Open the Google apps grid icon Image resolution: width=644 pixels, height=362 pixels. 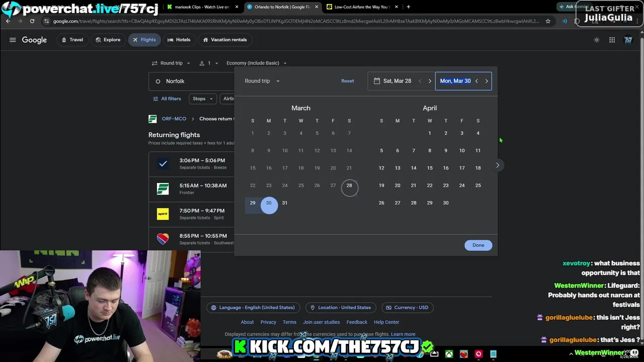pos(612,40)
